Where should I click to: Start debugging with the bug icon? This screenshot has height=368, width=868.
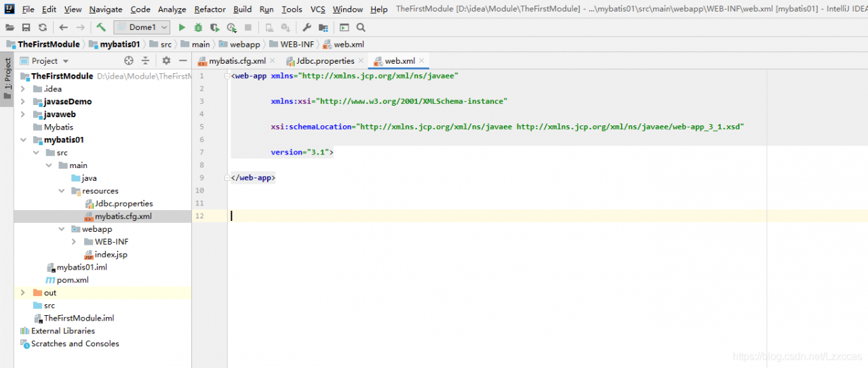pos(198,28)
